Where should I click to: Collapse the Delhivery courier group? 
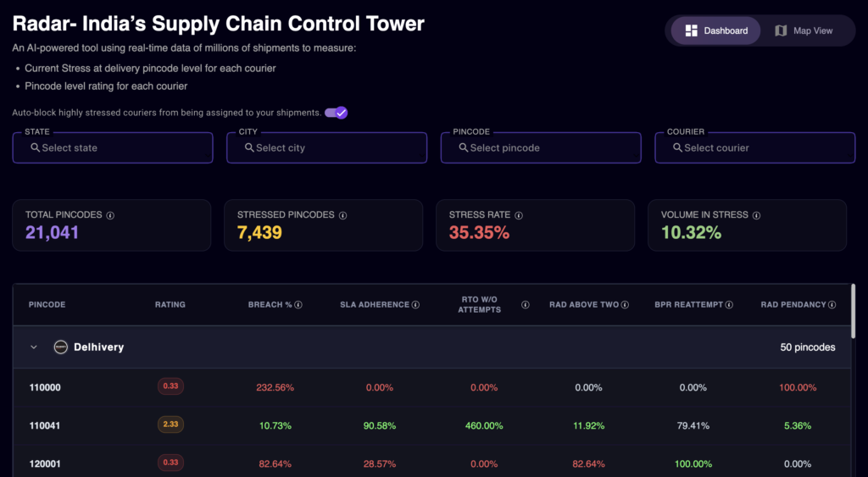[x=34, y=347]
